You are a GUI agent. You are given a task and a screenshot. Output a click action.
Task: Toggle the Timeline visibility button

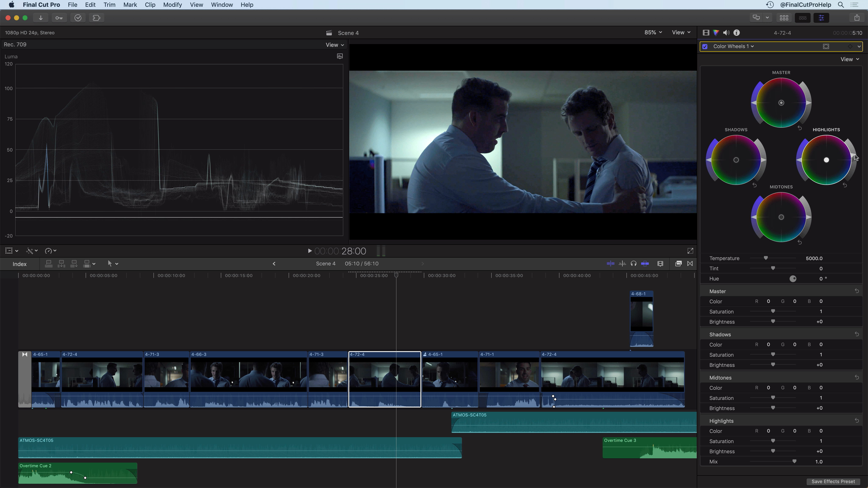tap(803, 18)
